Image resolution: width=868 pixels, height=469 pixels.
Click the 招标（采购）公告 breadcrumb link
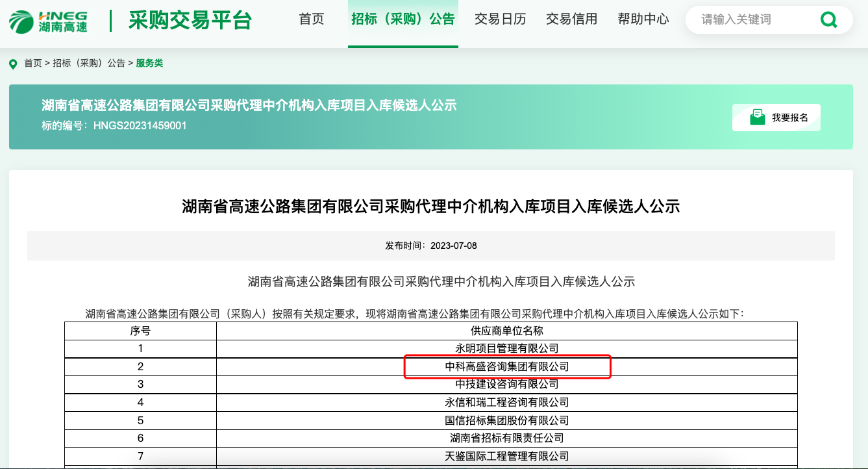point(90,64)
